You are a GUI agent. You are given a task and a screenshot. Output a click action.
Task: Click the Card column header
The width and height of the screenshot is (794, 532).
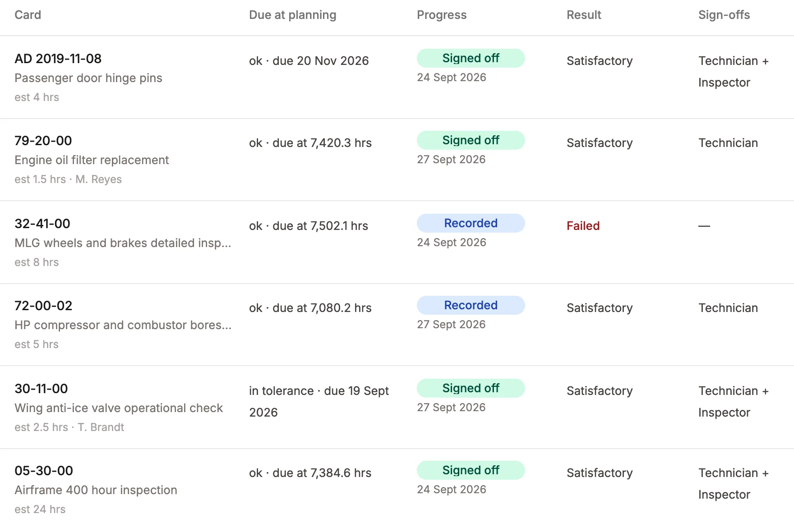click(x=28, y=15)
